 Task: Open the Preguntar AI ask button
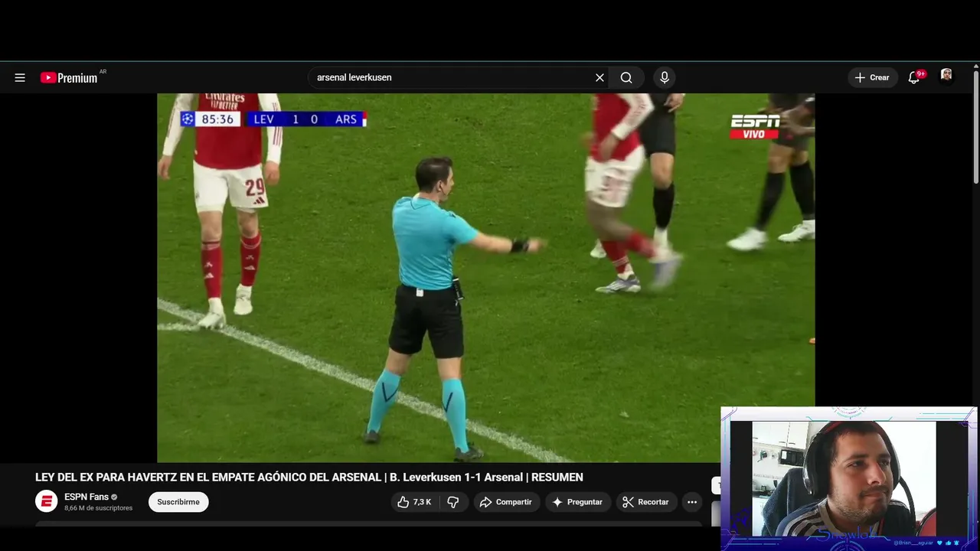(x=578, y=502)
